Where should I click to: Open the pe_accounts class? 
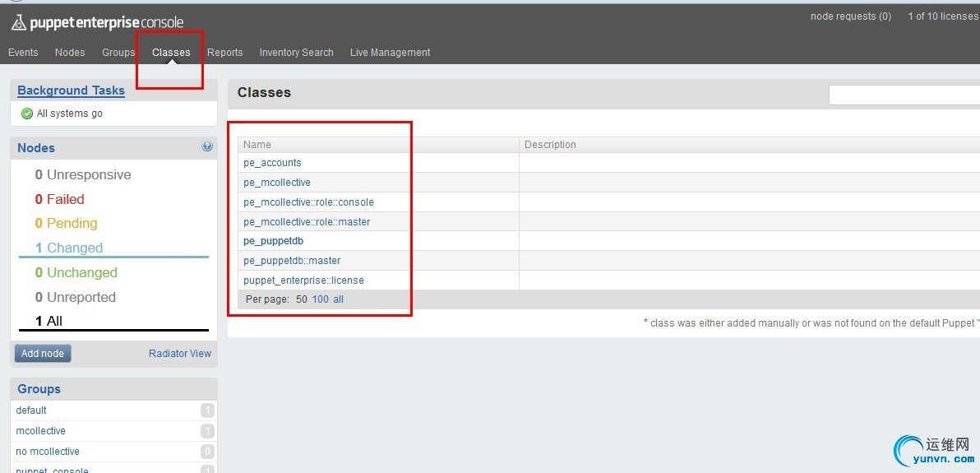272,163
